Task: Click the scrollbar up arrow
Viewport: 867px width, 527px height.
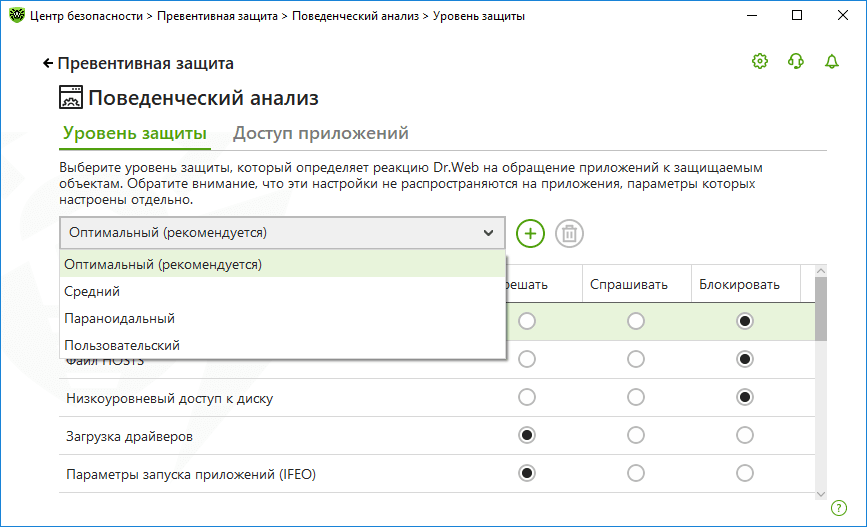Action: click(821, 271)
